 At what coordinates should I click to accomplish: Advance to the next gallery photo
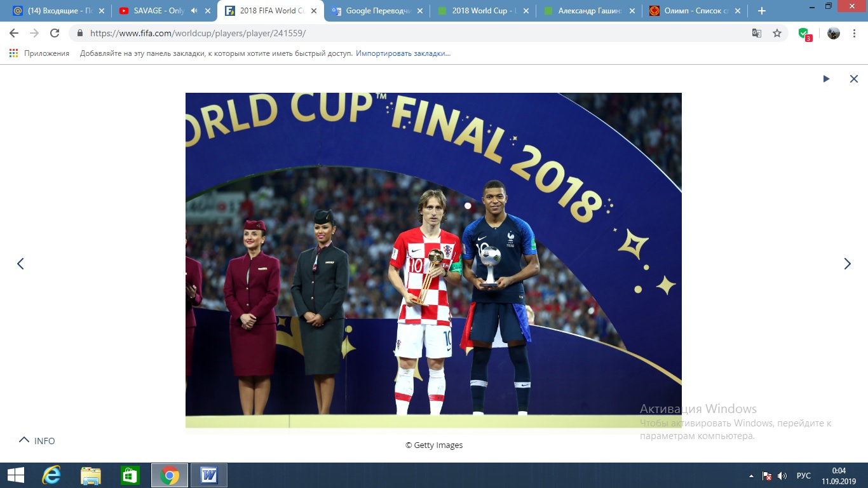point(847,264)
